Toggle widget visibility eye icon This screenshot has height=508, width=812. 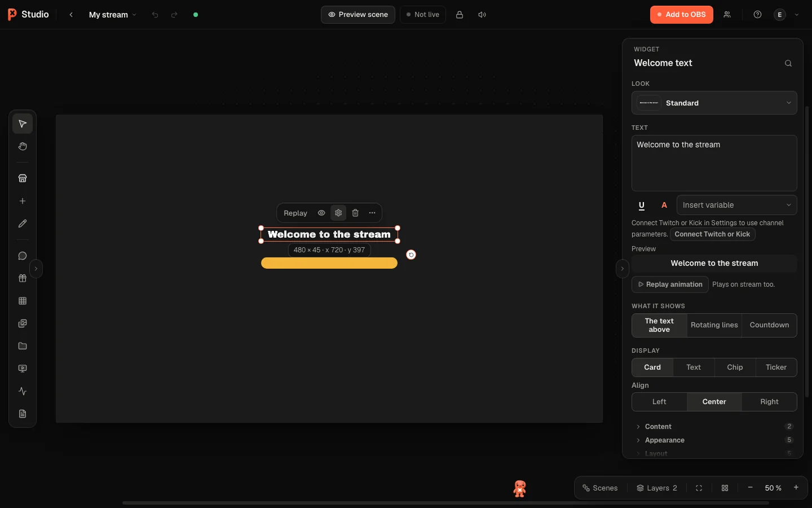pos(321,213)
